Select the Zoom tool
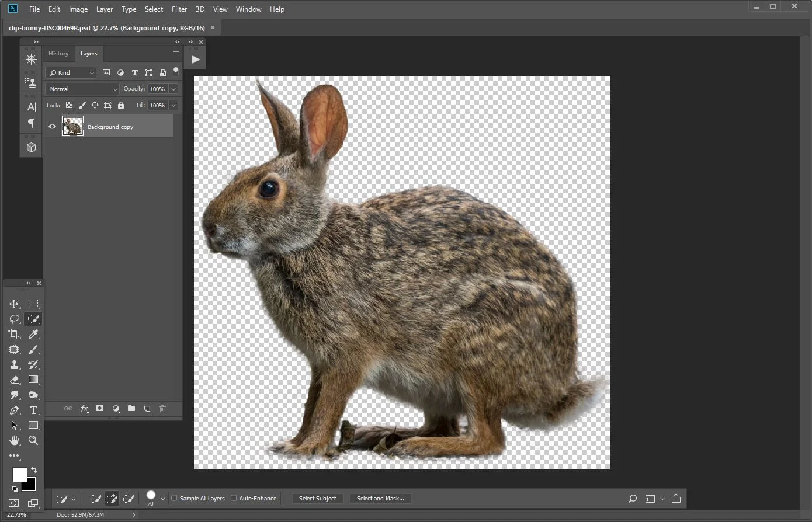The height and width of the screenshot is (522, 812). (33, 440)
